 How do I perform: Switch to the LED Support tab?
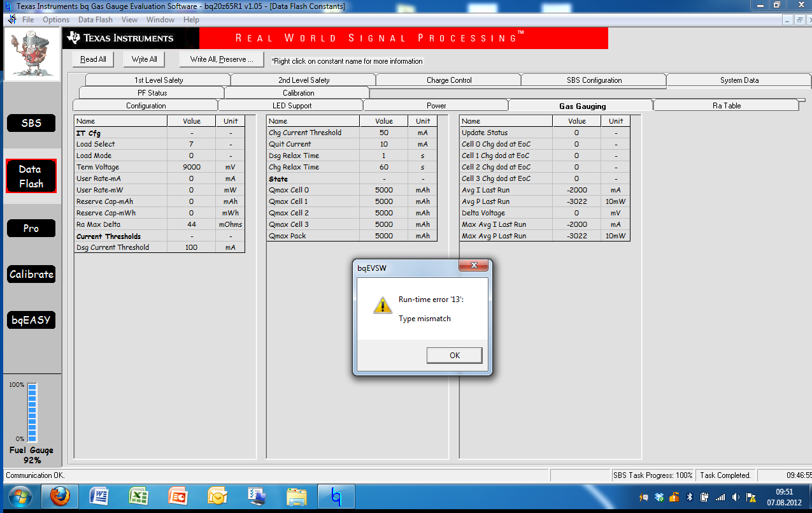292,106
